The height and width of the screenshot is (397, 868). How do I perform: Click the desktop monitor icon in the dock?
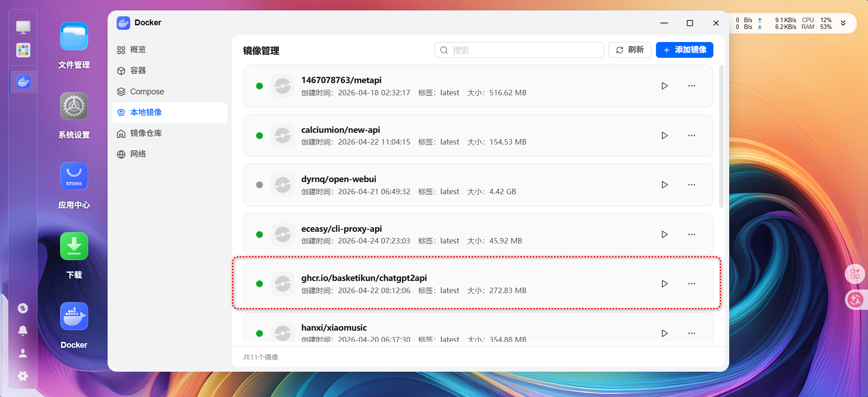[x=23, y=28]
